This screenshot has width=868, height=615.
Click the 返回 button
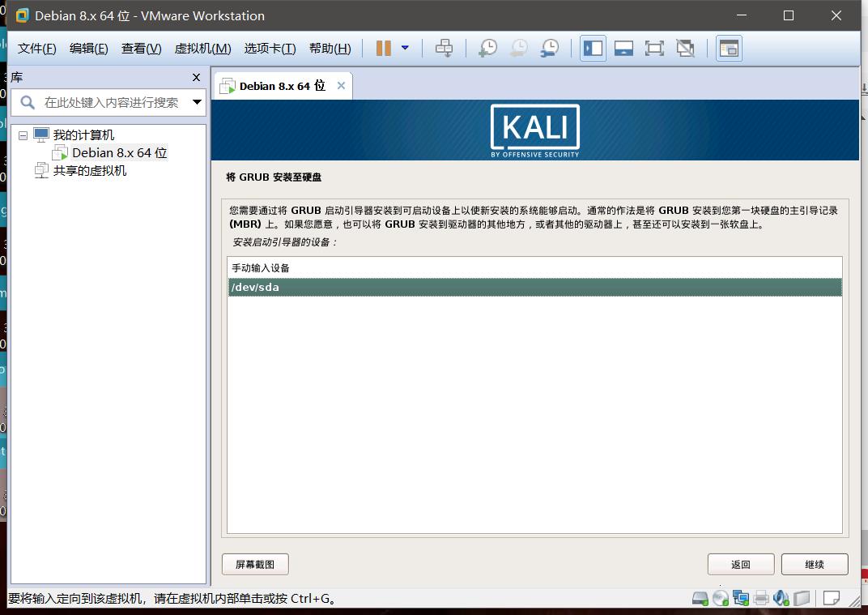click(741, 564)
